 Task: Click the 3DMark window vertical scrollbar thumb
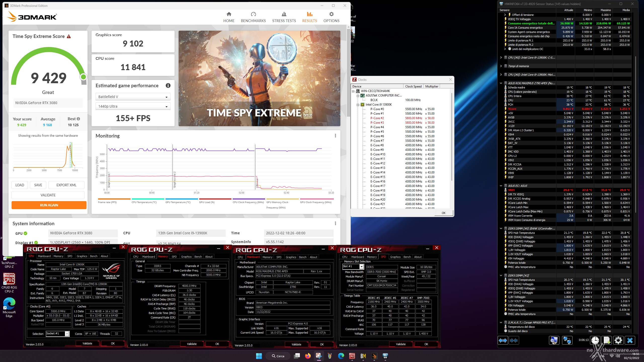point(348,73)
